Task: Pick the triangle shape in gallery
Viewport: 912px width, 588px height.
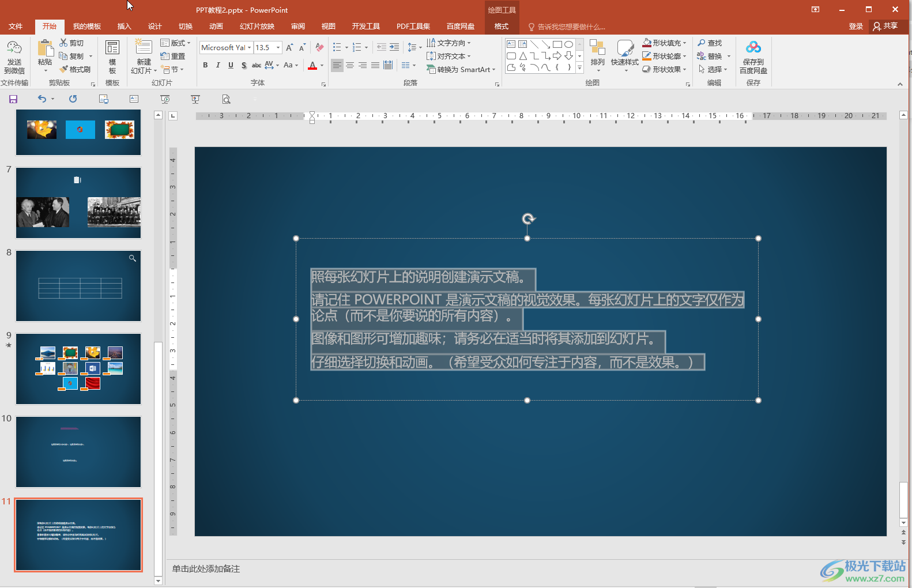Action: coord(523,56)
